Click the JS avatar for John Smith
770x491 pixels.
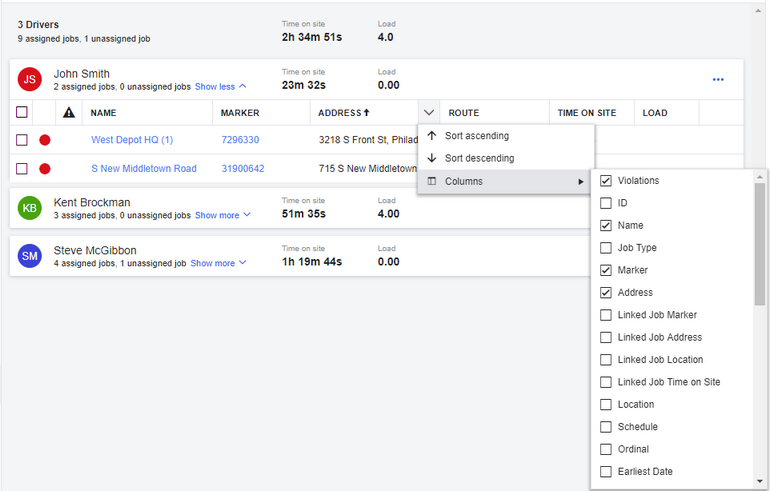click(x=29, y=79)
